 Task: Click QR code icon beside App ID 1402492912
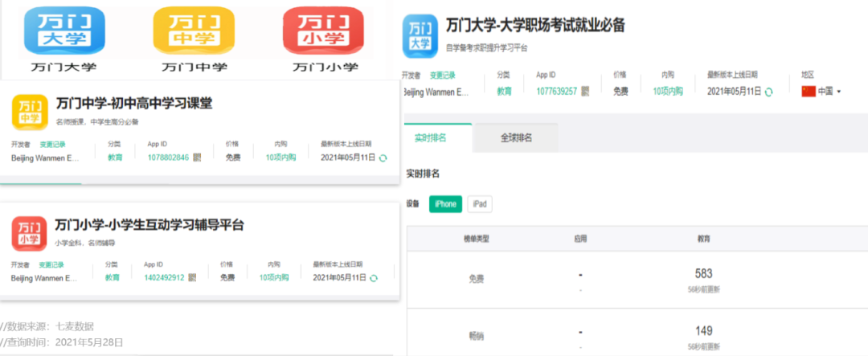point(193,278)
